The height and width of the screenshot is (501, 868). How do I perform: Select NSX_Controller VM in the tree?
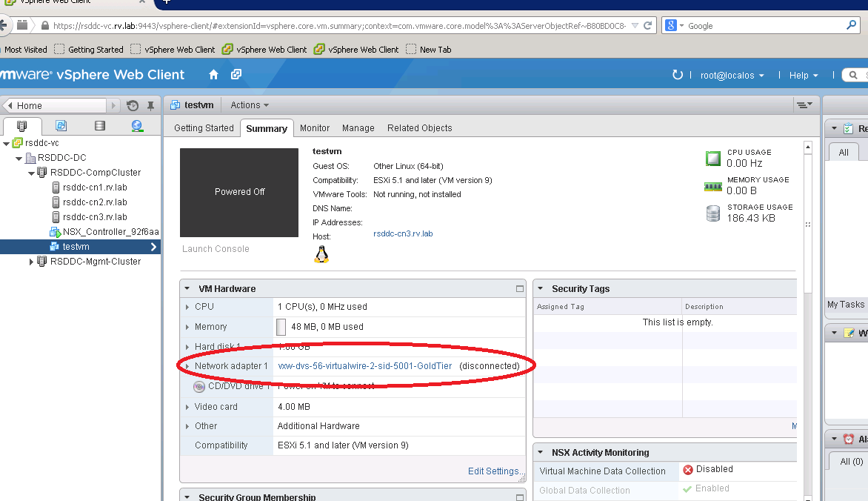[x=110, y=232]
